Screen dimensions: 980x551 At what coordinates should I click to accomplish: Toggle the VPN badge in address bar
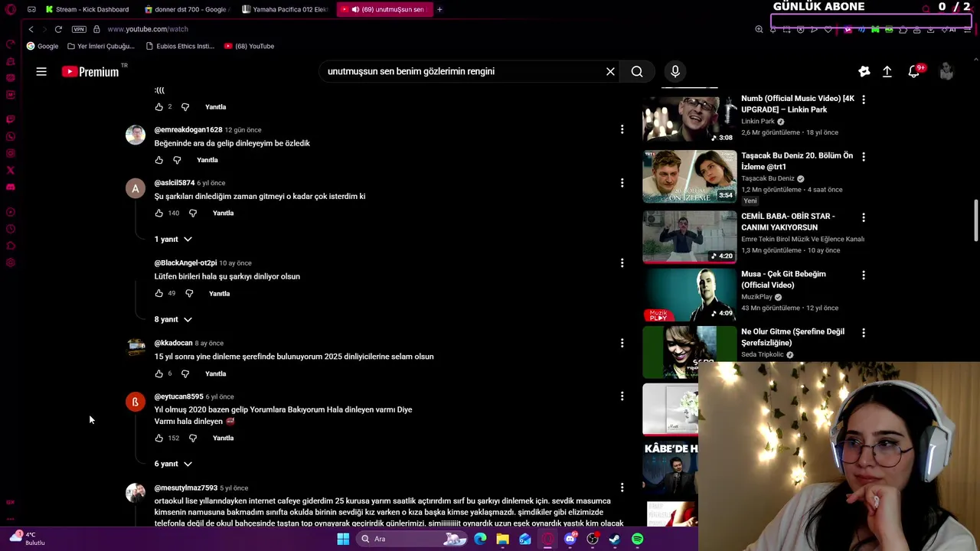point(79,29)
